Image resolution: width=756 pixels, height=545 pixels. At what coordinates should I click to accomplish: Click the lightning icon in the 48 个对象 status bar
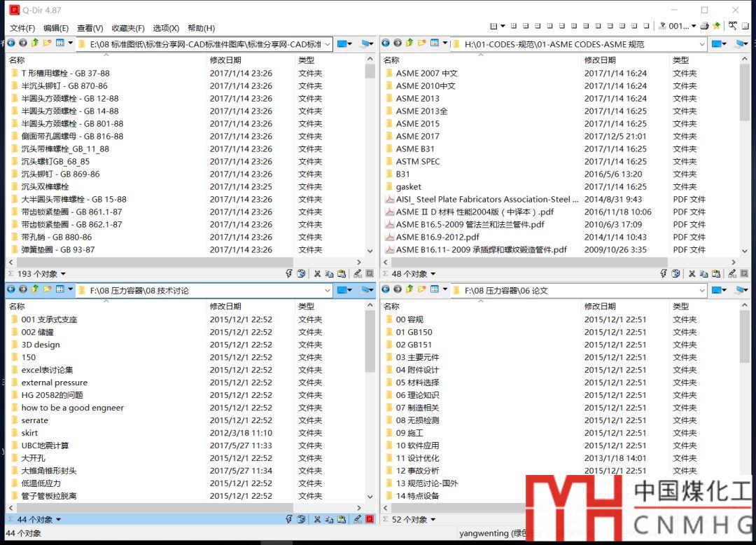point(664,273)
